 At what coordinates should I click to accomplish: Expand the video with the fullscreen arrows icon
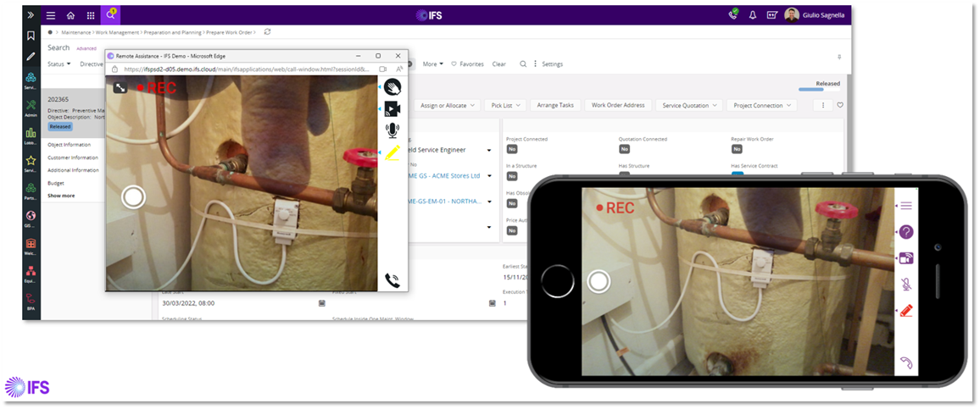pos(120,87)
